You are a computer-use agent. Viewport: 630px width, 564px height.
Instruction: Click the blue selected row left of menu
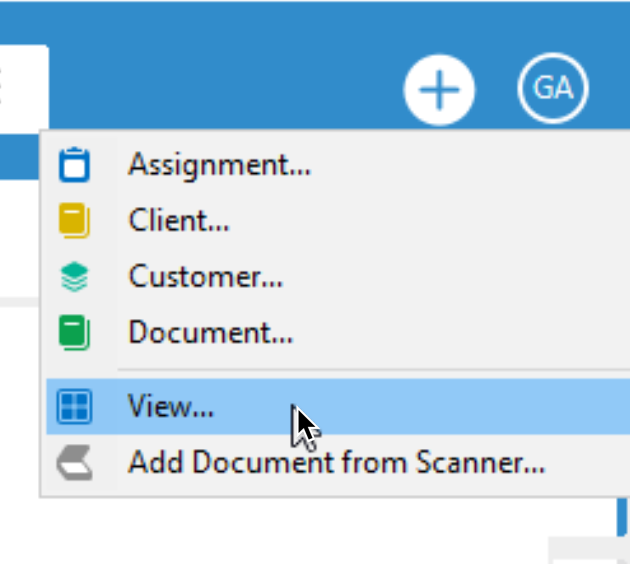click(x=19, y=157)
